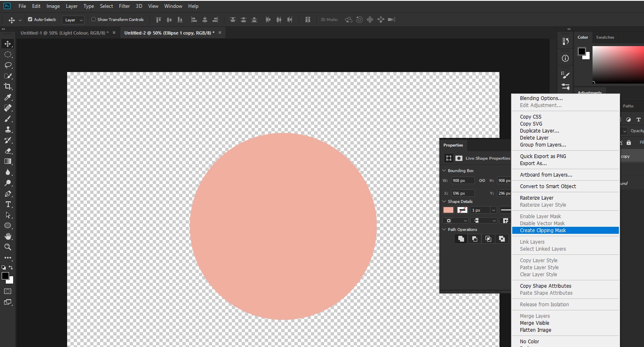Viewport: 644px width, 347px height.
Task: Select the Eyedropper tool
Action: (x=8, y=97)
